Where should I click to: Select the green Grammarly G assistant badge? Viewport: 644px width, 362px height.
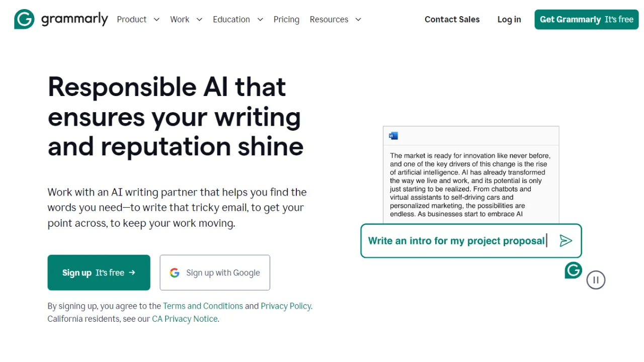pos(573,270)
